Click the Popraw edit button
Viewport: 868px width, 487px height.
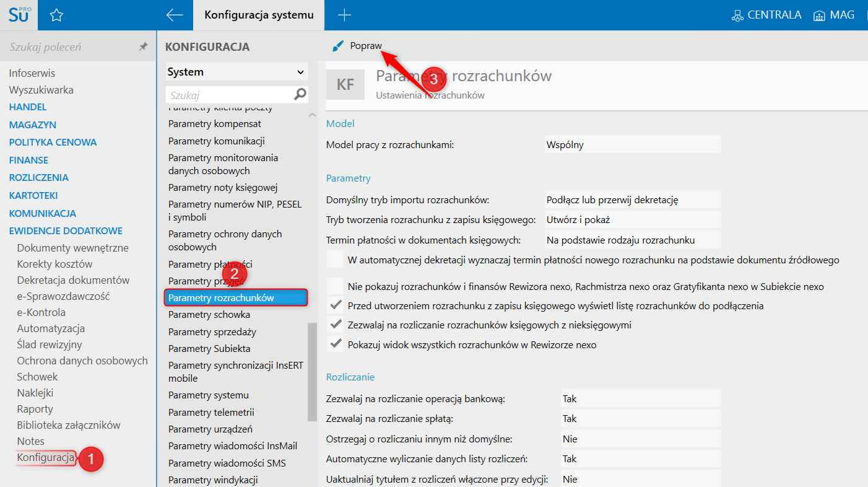357,46
